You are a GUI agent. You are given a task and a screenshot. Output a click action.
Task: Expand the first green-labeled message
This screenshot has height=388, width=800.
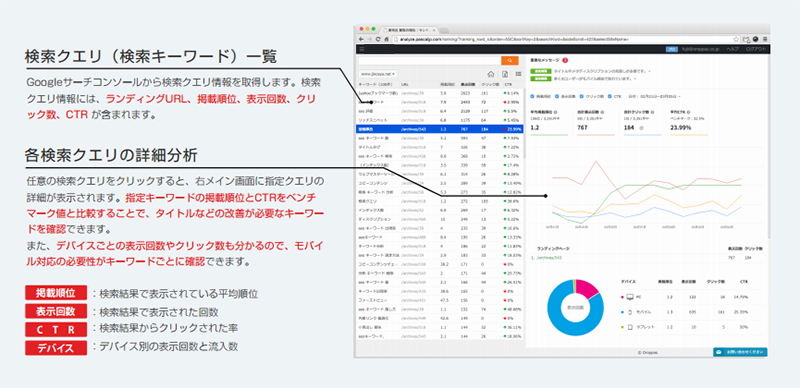[x=591, y=71]
